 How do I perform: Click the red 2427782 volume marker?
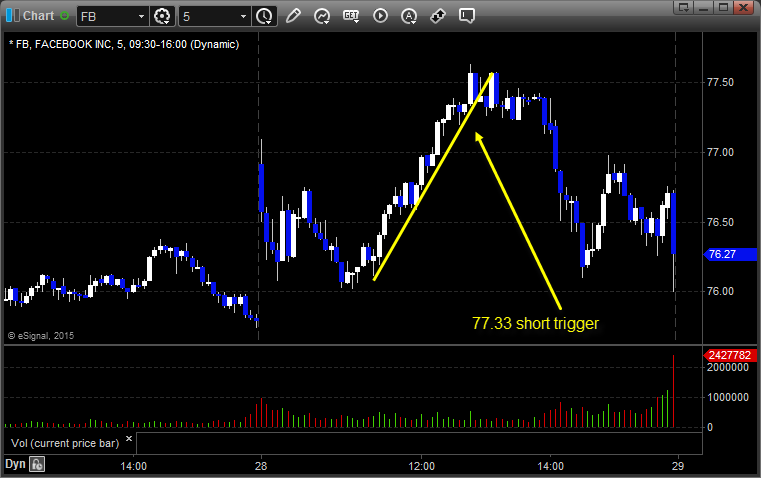pyautogui.click(x=730, y=355)
